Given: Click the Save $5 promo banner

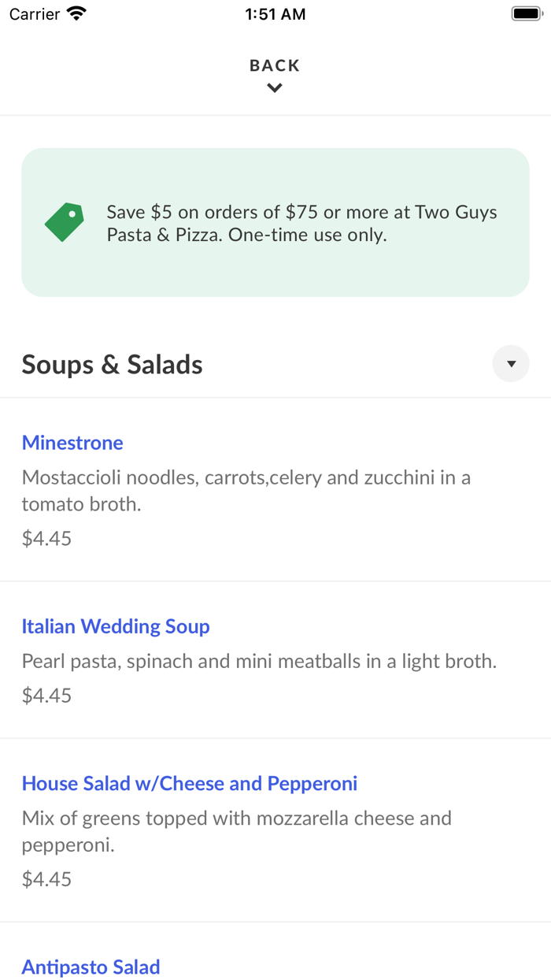Looking at the screenshot, I should pyautogui.click(x=275, y=221).
